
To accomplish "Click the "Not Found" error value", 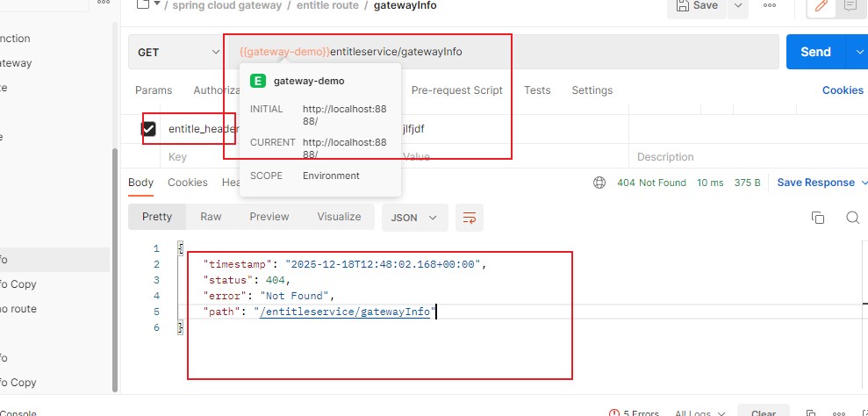I will (x=295, y=296).
